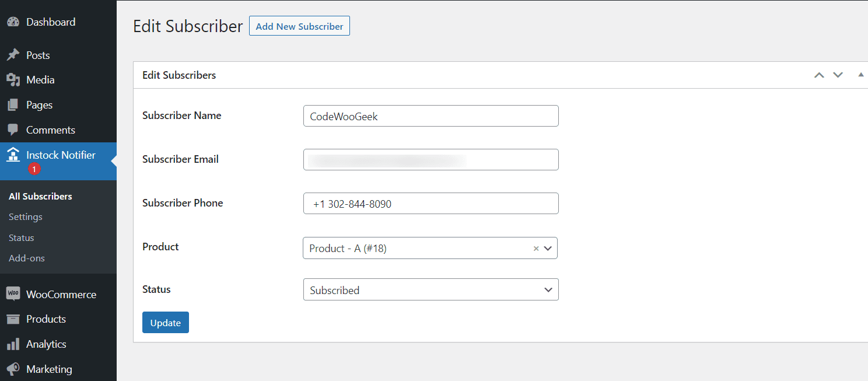Move Edit Subscribers panel up
The height and width of the screenshot is (381, 868).
coord(820,75)
